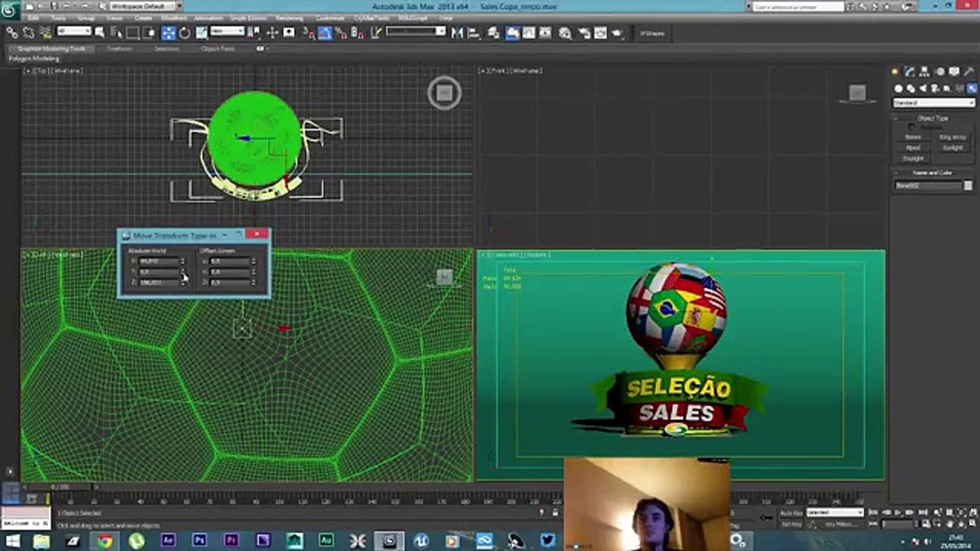This screenshot has height=551, width=980.
Task: Click the Biped button
Action: 913,148
